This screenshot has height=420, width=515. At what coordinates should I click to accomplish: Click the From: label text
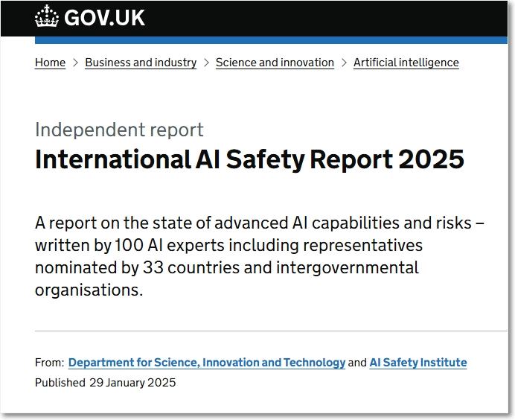coord(50,363)
